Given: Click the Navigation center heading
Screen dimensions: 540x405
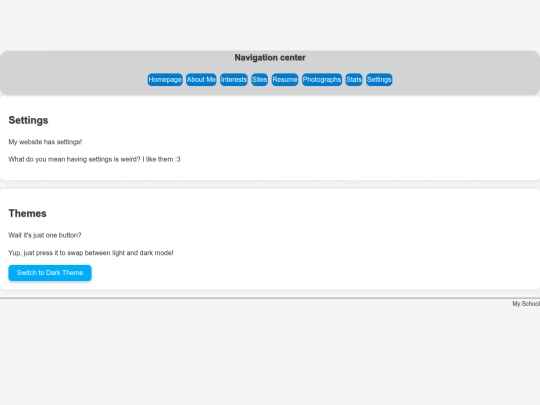Looking at the screenshot, I should tap(270, 58).
